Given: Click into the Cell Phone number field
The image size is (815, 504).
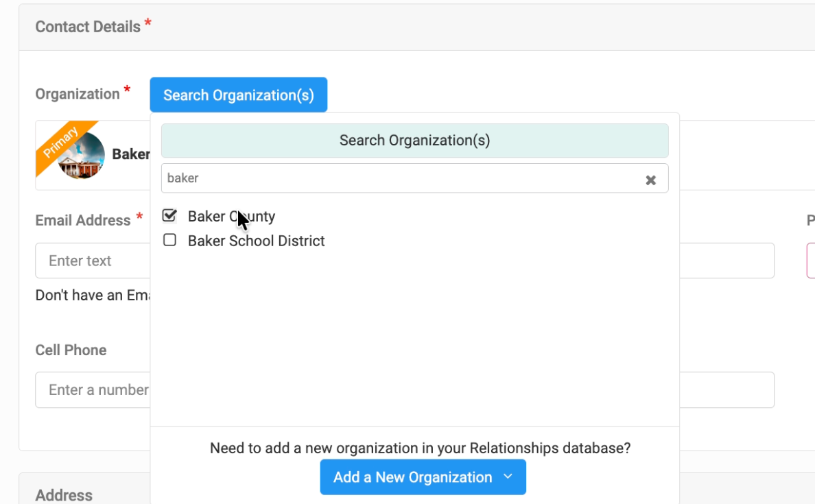Looking at the screenshot, I should tap(92, 389).
